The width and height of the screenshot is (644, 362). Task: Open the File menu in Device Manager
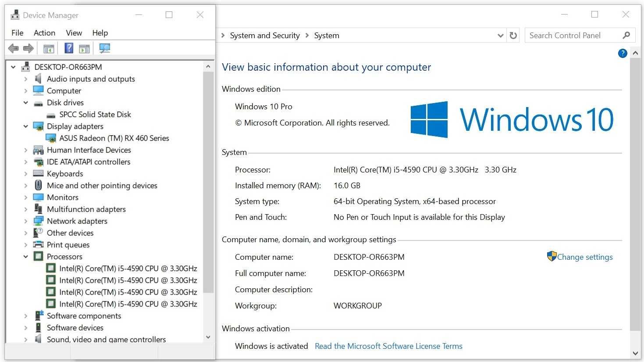[x=18, y=33]
